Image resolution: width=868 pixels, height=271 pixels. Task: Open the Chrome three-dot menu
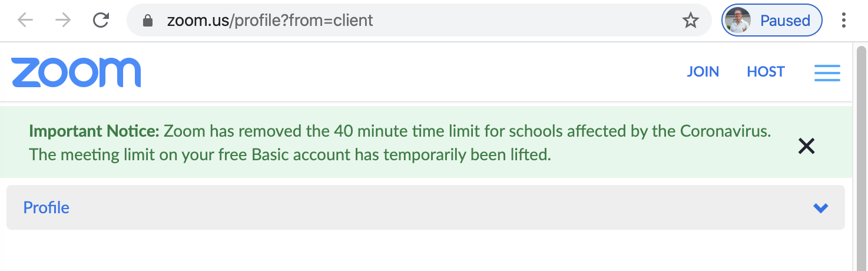pos(844,21)
